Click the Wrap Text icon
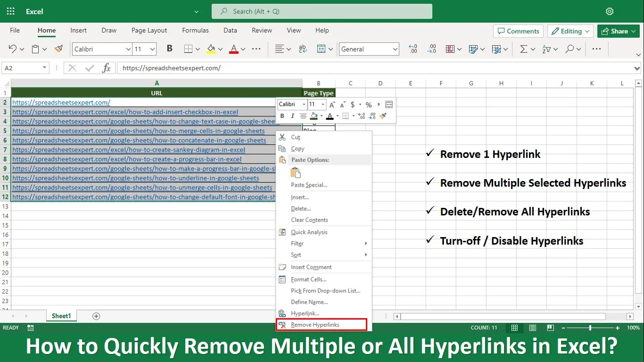Image resolution: width=644 pixels, height=362 pixels. point(303,49)
